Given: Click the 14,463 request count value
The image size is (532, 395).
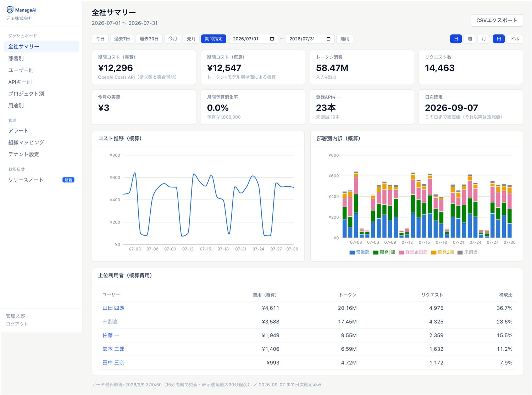Looking at the screenshot, I should (x=440, y=68).
